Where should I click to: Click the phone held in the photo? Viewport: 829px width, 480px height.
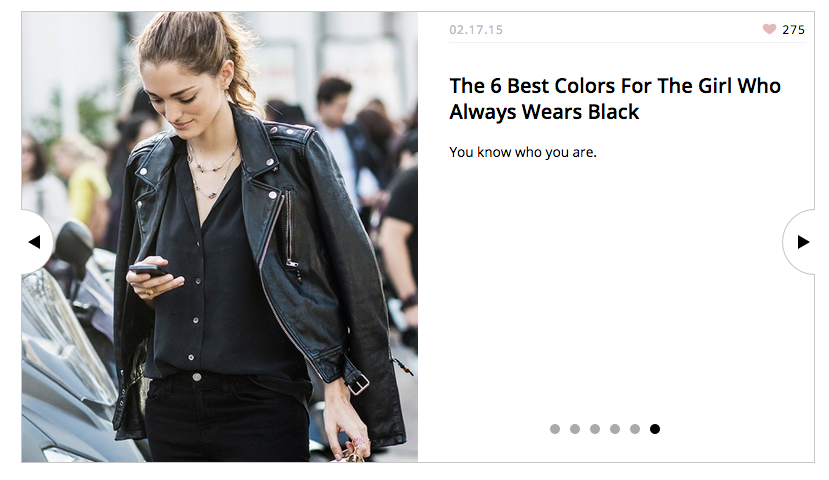coord(148,270)
